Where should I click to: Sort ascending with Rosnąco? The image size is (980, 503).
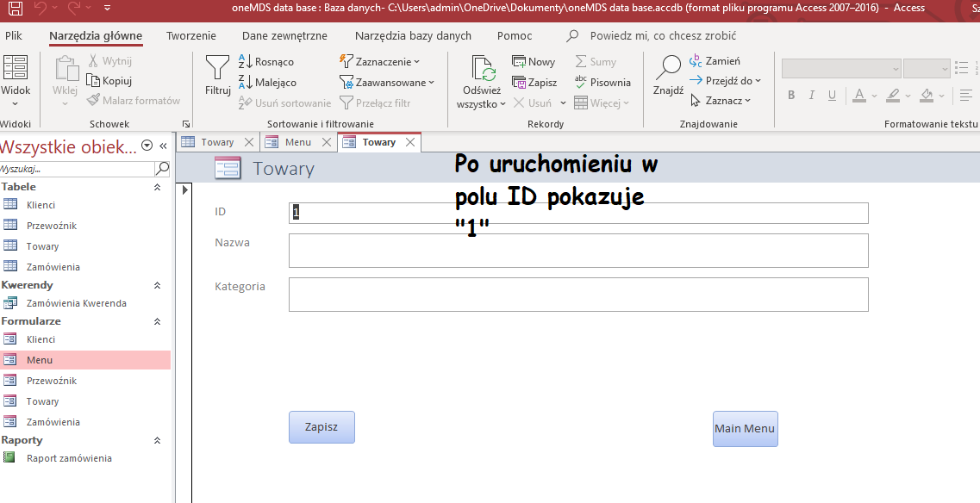pyautogui.click(x=265, y=62)
